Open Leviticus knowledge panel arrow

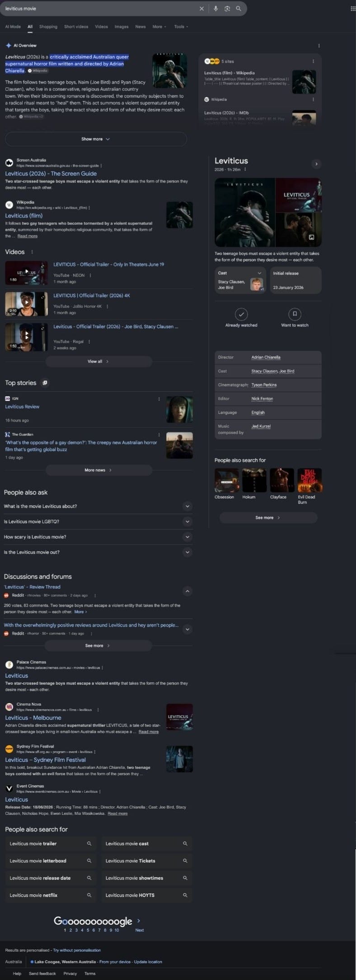[x=316, y=164]
